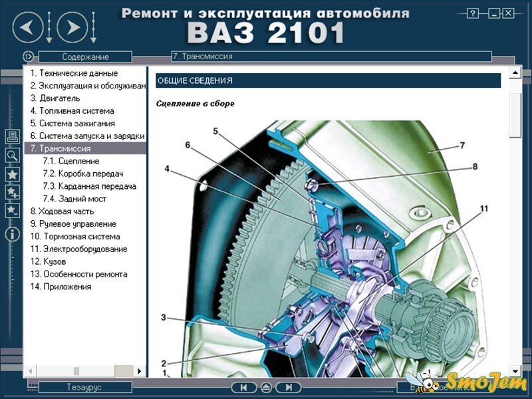The width and height of the screenshot is (532, 399).
Task: Open info with the i icon
Action: 13,234
